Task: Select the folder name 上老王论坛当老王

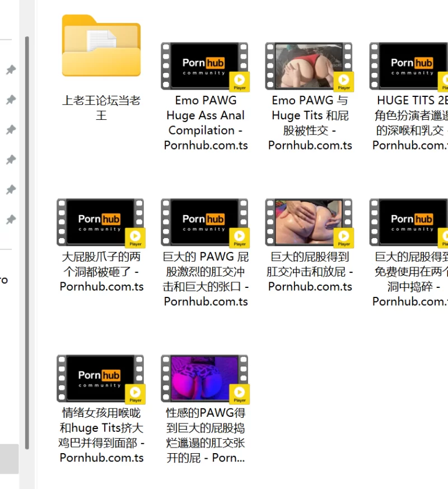Action: pyautogui.click(x=101, y=108)
